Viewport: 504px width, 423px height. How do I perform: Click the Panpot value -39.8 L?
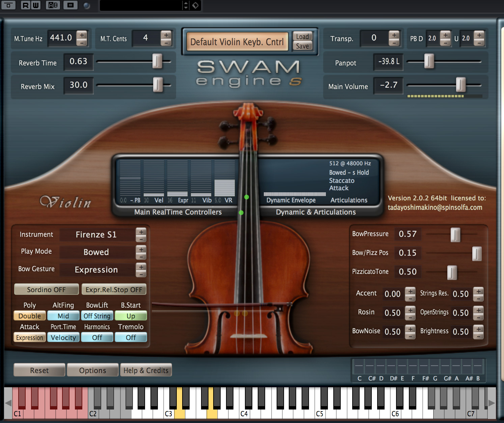coord(389,61)
